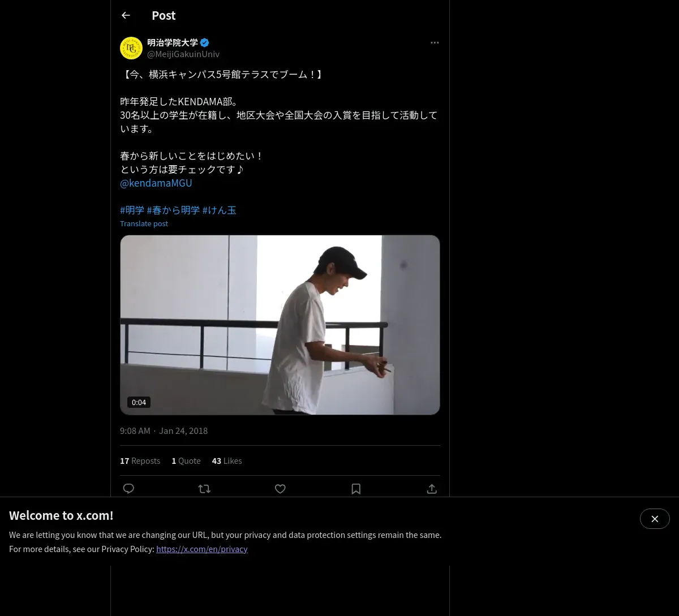Click the reply speech bubble icon
The height and width of the screenshot is (616, 679).
point(128,489)
